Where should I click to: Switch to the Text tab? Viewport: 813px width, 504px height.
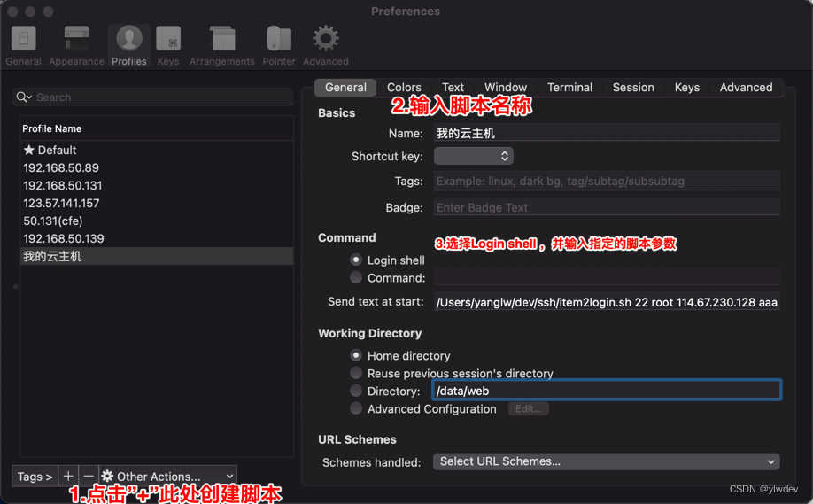point(453,87)
